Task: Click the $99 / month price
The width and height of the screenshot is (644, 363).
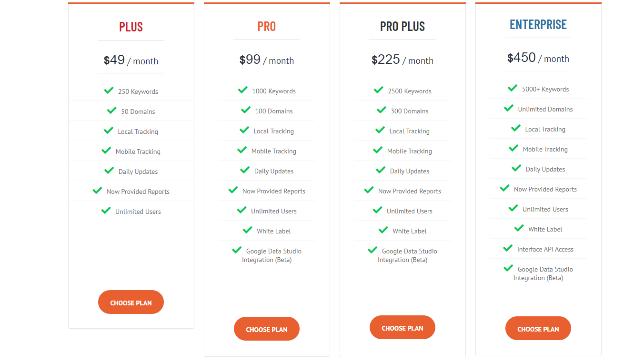Action: 267,60
